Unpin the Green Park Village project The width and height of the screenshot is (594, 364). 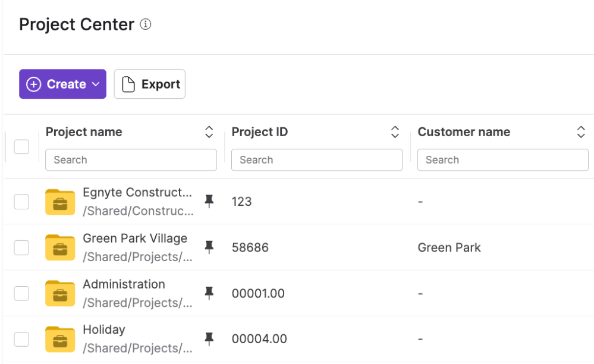tap(209, 247)
